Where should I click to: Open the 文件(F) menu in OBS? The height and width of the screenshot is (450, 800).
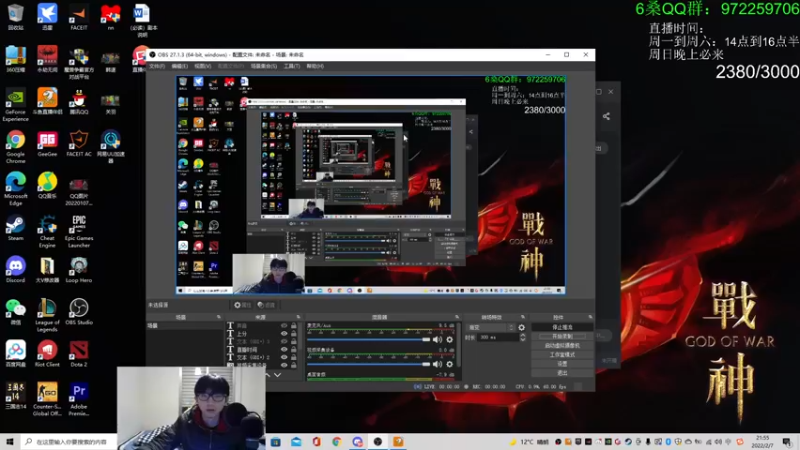pos(157,66)
